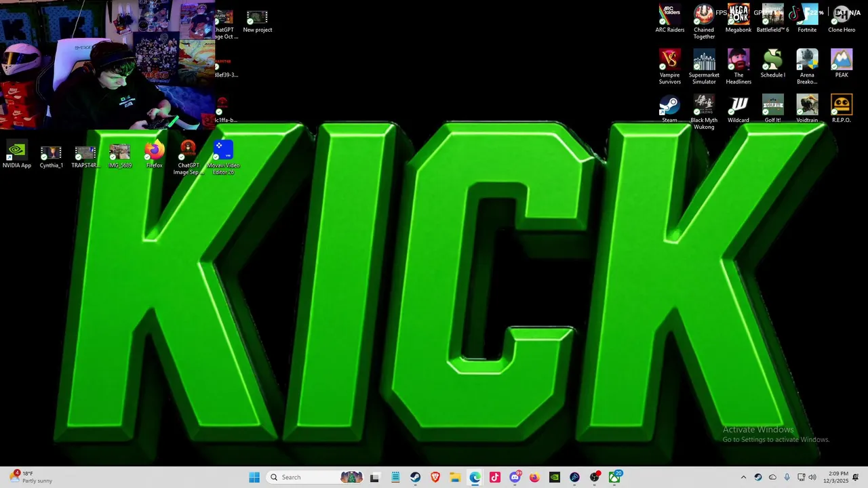
Task: Open ARC Raiders desktop shortcut
Action: click(669, 19)
